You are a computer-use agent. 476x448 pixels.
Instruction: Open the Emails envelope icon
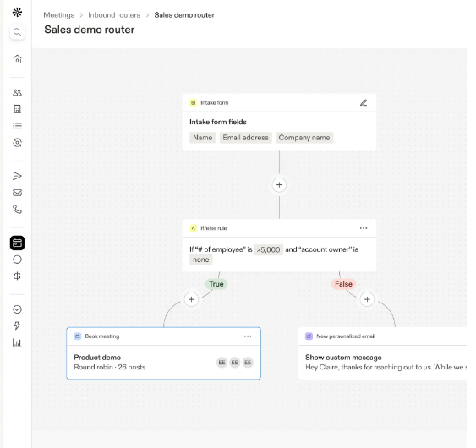pyautogui.click(x=17, y=193)
